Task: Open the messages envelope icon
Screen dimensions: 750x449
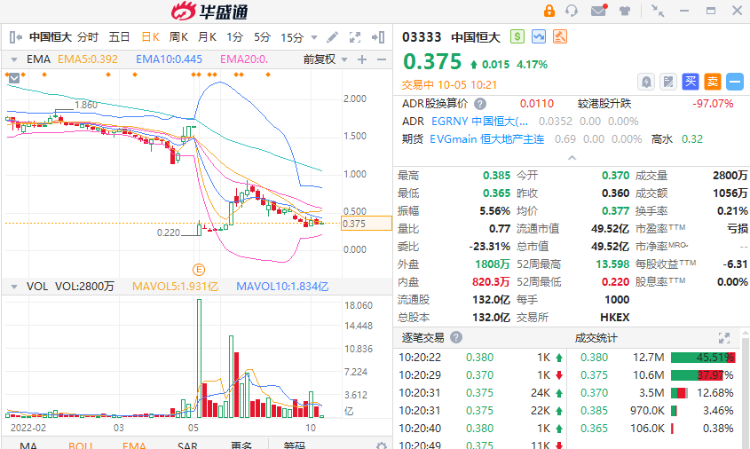Action: pos(598,10)
